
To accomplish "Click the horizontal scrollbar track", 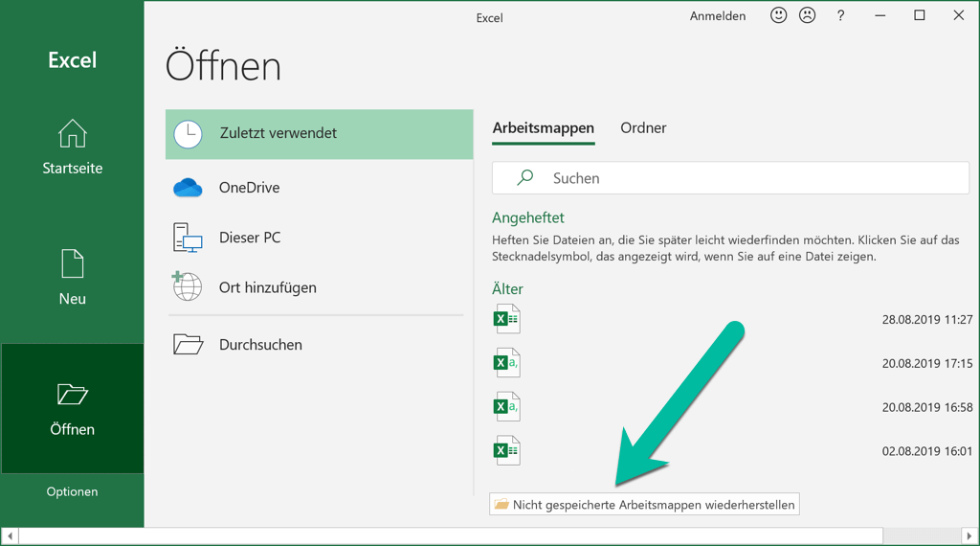I will click(x=922, y=536).
